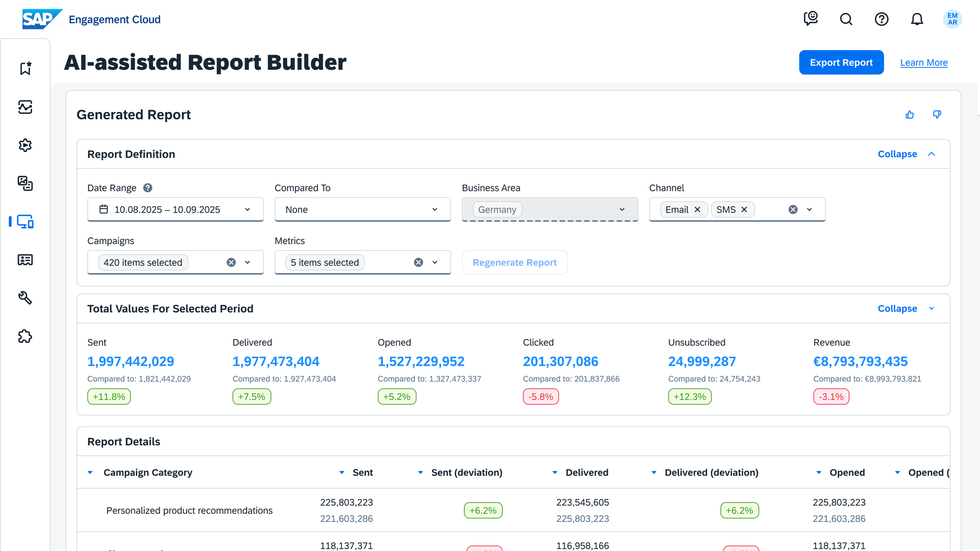Follow the Learn More link
The width and height of the screenshot is (980, 551).
924,62
